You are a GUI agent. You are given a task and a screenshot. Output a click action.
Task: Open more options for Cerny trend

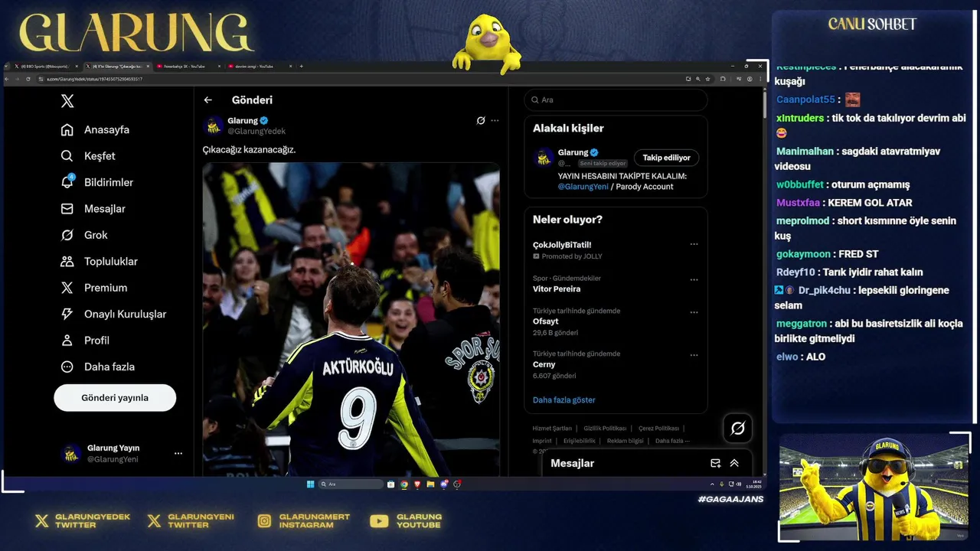tap(694, 355)
